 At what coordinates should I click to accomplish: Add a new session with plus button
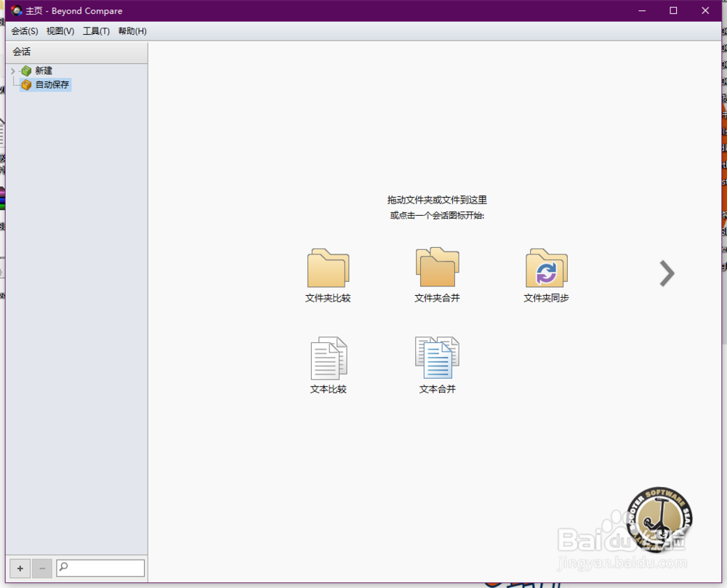(x=20, y=568)
